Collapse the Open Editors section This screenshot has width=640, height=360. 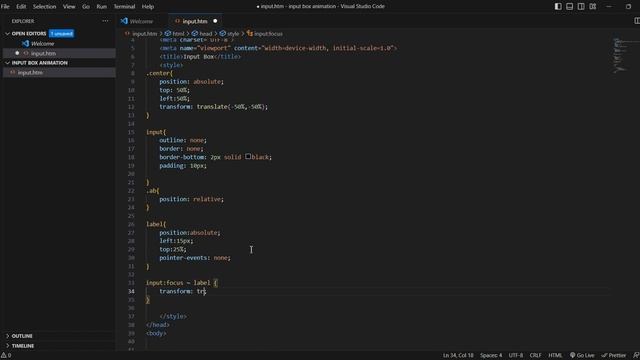point(29,33)
